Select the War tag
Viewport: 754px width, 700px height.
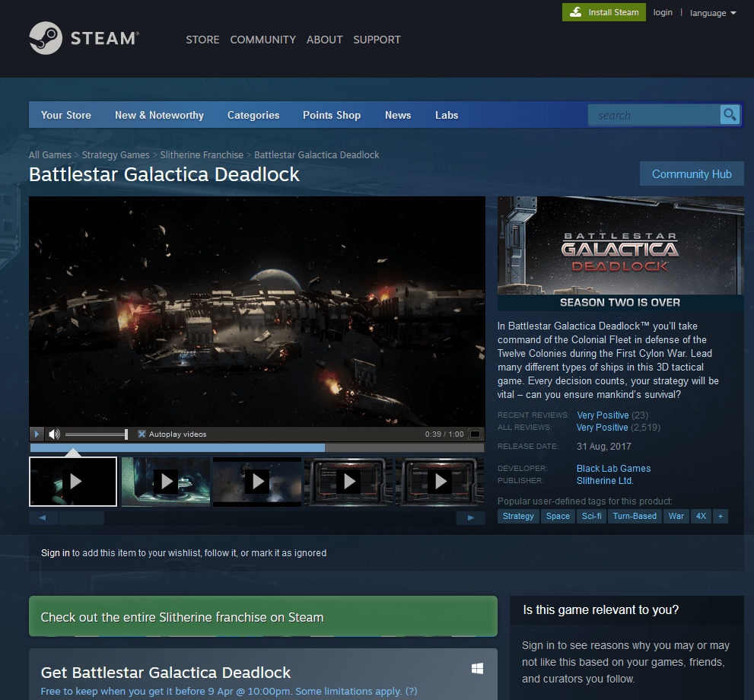coord(676,516)
